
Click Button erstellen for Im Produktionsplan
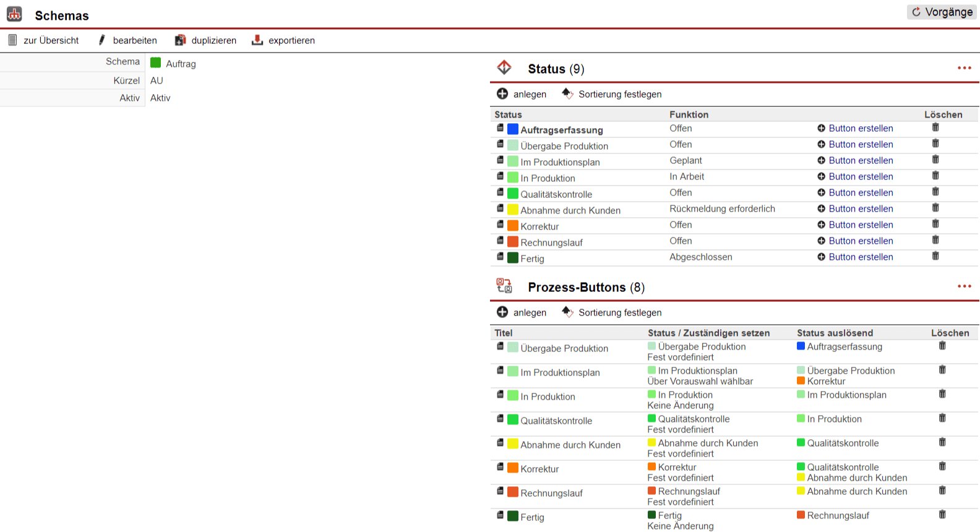coord(860,161)
